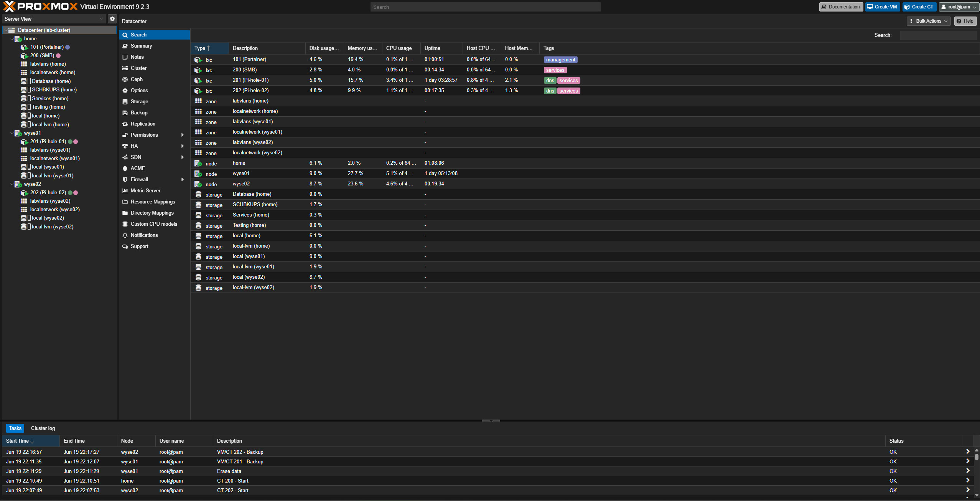Screen dimensions: 980x501
Task: Switch to the Cluster log tab
Action: 43,428
